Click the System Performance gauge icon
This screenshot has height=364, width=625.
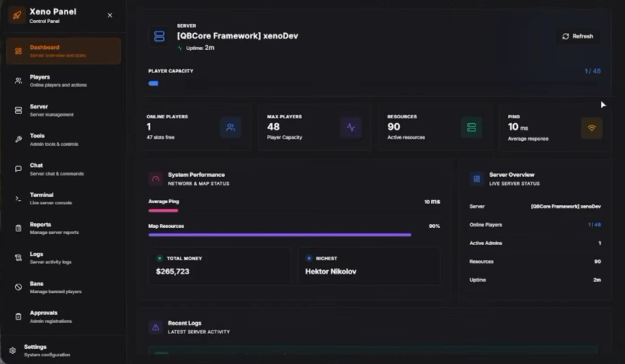[x=156, y=179]
